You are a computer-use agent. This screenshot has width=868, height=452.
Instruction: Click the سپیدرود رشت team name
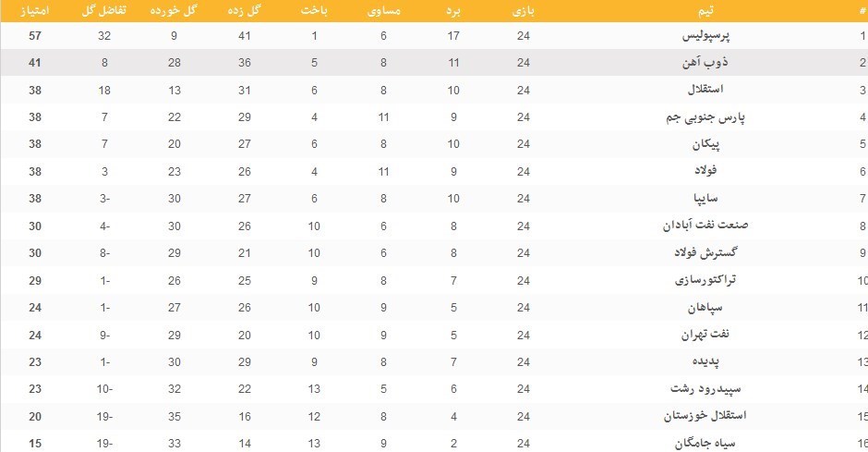[x=705, y=389]
